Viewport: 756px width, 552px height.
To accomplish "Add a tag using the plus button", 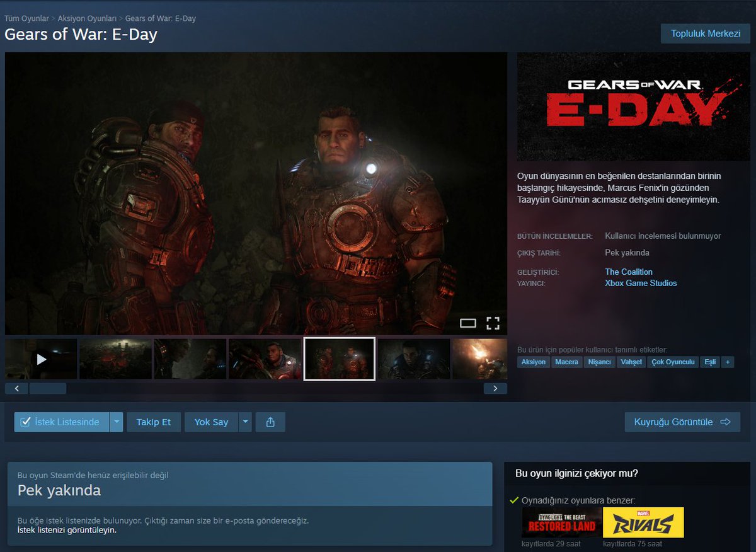I will [728, 362].
